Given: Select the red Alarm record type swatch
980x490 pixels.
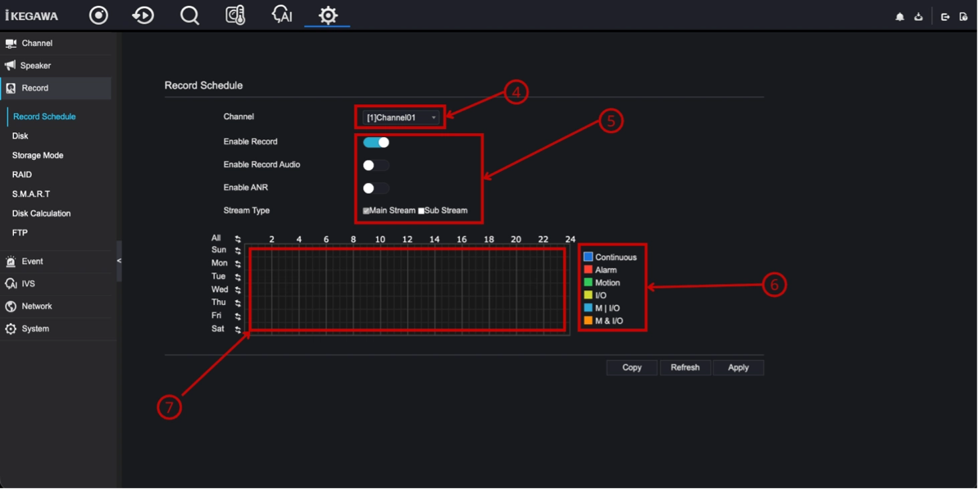Looking at the screenshot, I should [x=590, y=270].
